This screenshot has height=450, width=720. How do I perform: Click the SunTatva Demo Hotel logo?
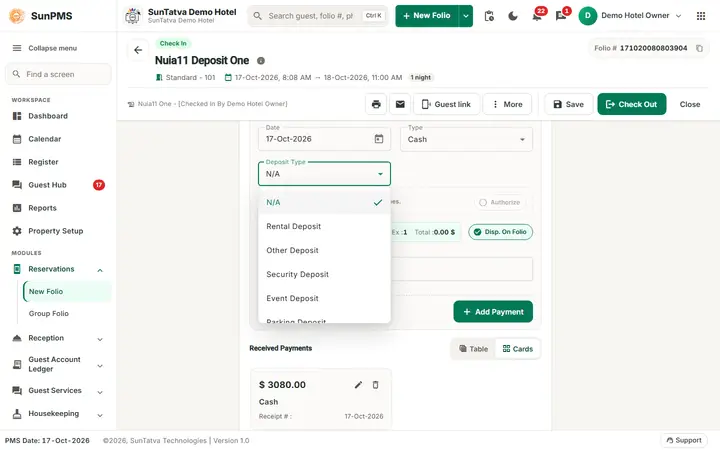click(x=133, y=16)
